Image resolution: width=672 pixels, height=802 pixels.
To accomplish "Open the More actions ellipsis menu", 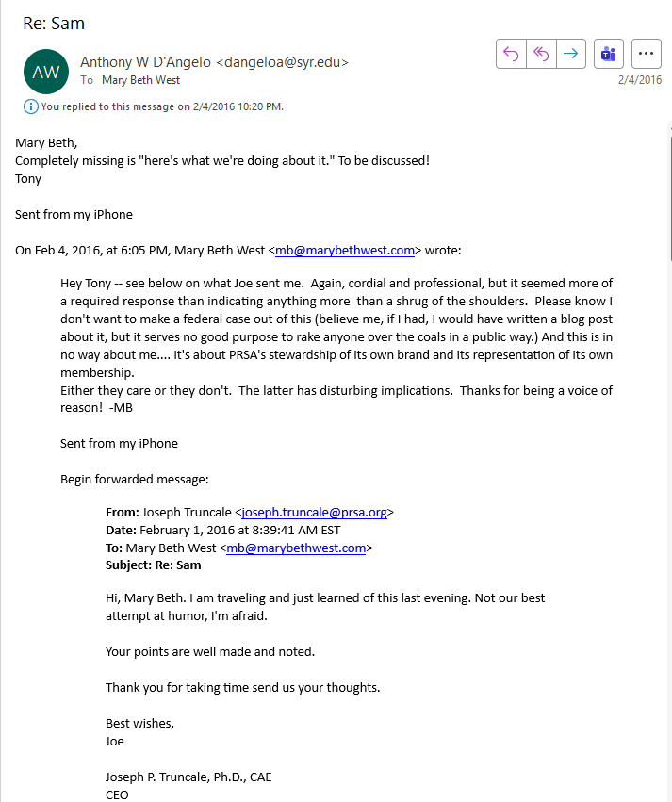I will [x=647, y=53].
